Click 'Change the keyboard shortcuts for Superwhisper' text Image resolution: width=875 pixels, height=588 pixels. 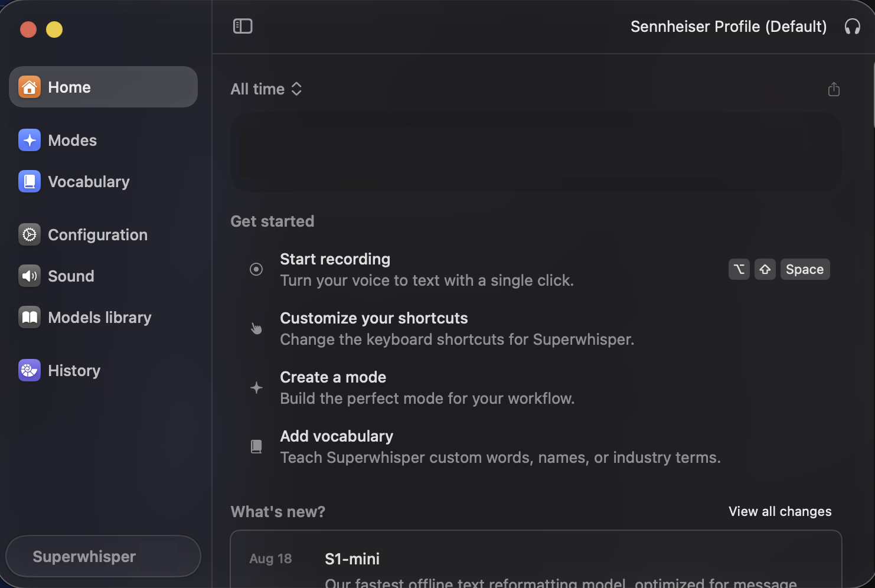point(457,339)
